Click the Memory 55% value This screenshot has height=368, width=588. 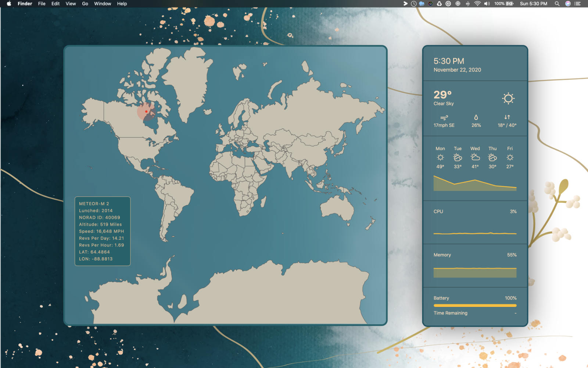point(512,255)
